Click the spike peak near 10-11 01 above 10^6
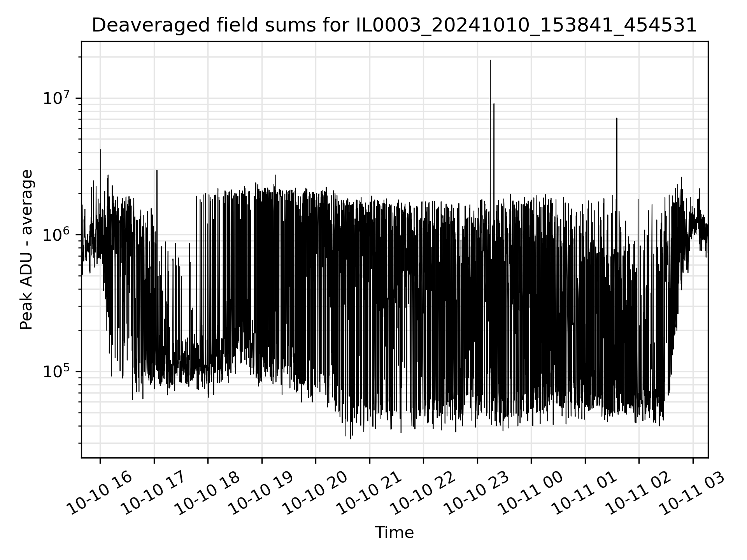747x560 pixels. (617, 118)
